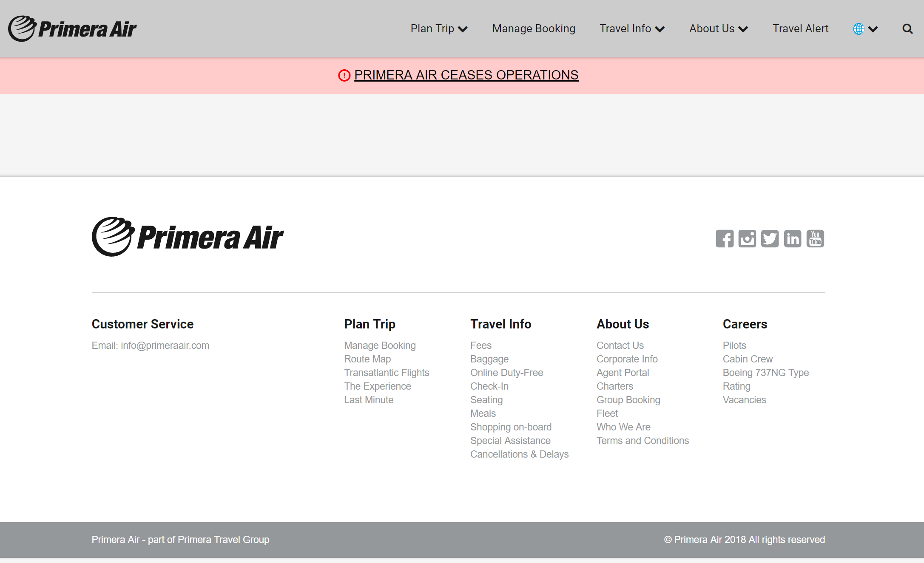
Task: Open the language selector chevron
Action: (x=873, y=29)
